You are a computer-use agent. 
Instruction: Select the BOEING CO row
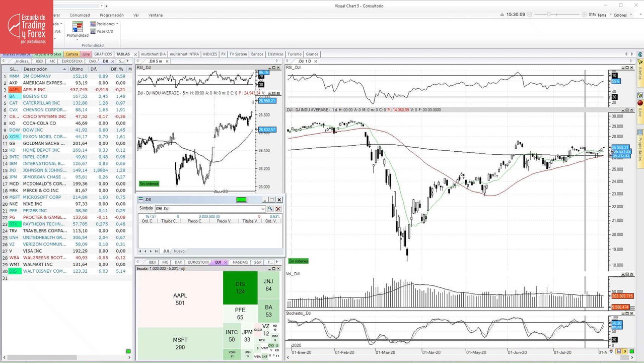pyautogui.click(x=66, y=96)
